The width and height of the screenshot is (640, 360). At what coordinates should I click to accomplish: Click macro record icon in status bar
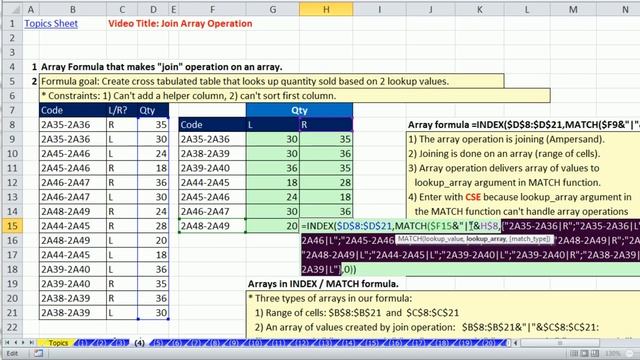[38, 353]
